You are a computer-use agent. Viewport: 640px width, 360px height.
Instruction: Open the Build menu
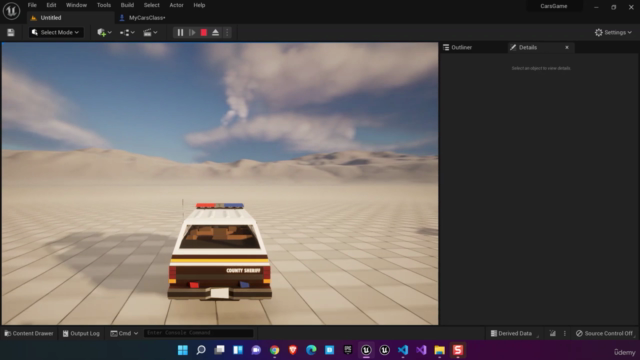127,5
